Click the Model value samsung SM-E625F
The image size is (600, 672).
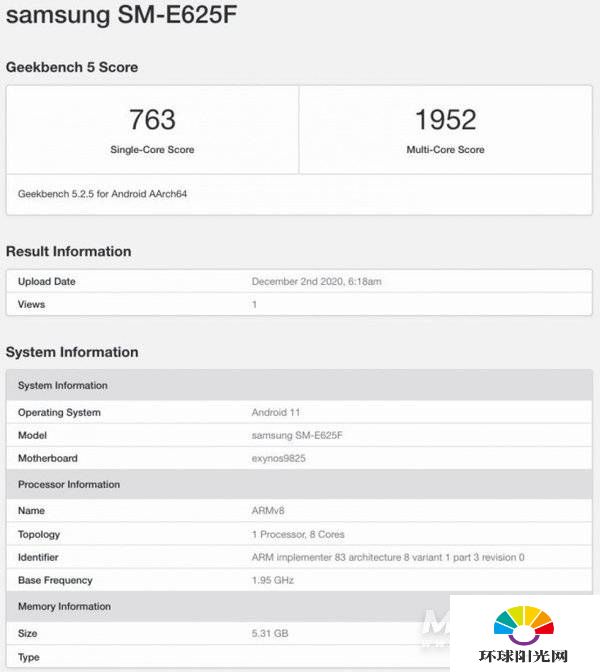297,435
